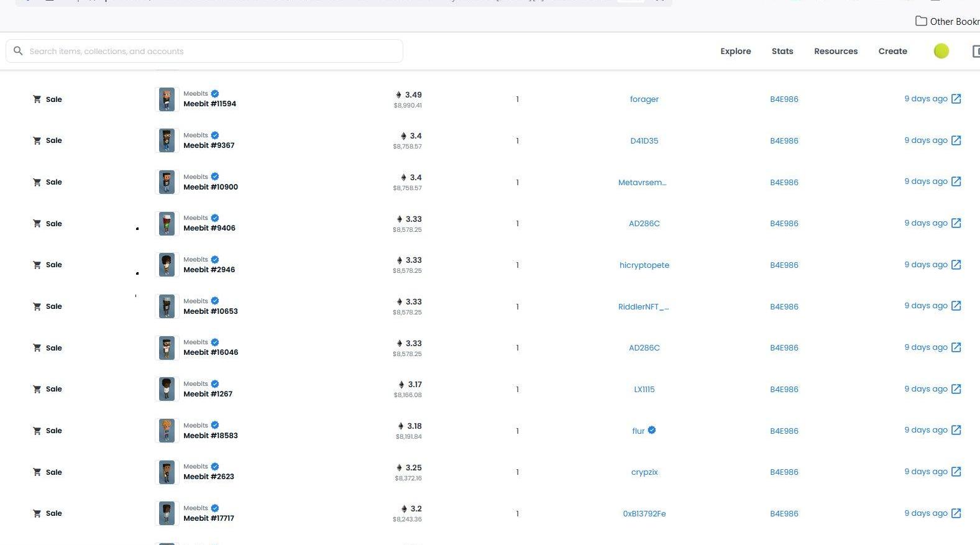This screenshot has height=545, width=980.
Task: Open Meebit #18583 thumbnail image
Action: [x=167, y=431]
